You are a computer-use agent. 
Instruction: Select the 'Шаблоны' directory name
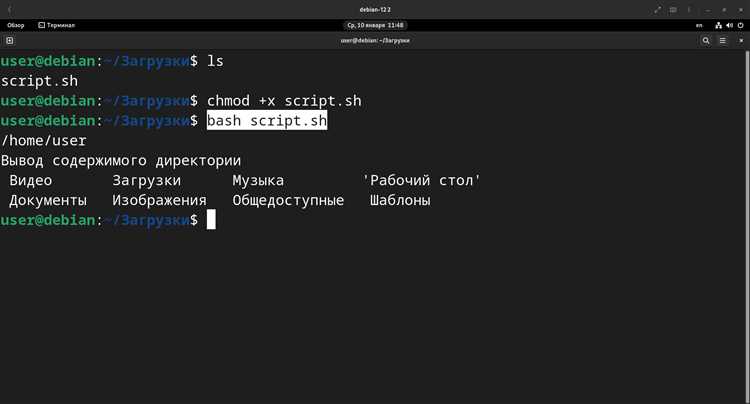click(400, 201)
